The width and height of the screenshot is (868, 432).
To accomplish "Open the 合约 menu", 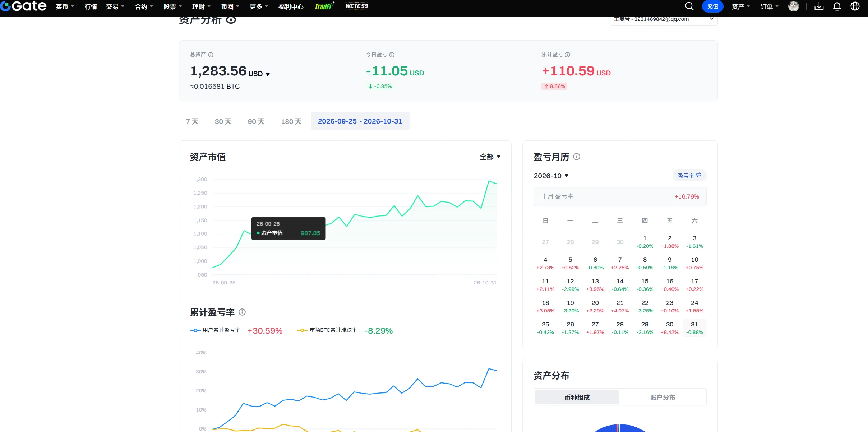I will pos(144,6).
